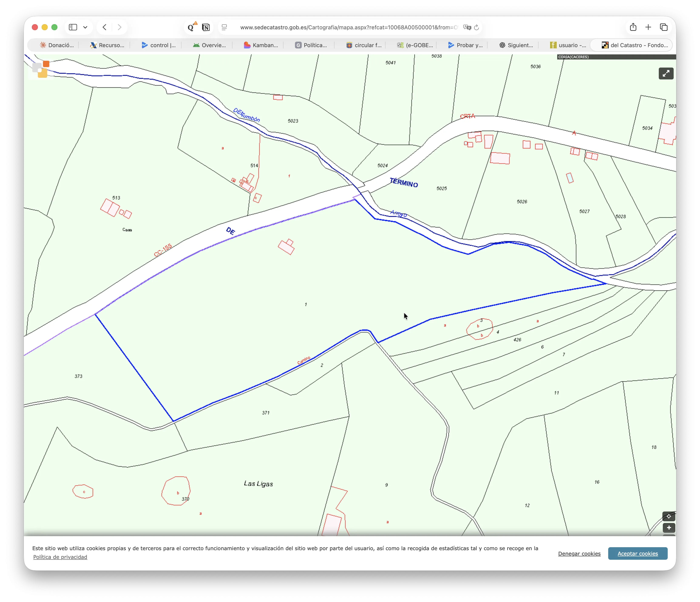This screenshot has height=602, width=700.
Task: Click parcel label 5036
Action: (x=536, y=66)
